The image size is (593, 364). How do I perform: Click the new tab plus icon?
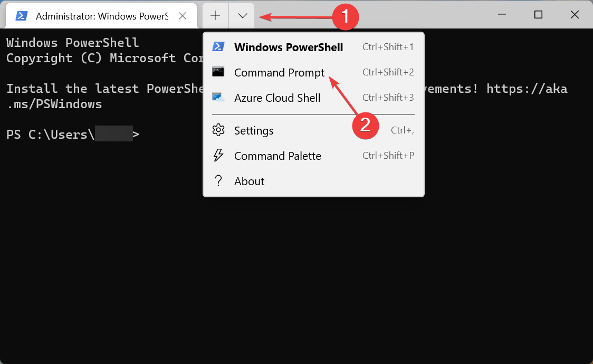(215, 15)
